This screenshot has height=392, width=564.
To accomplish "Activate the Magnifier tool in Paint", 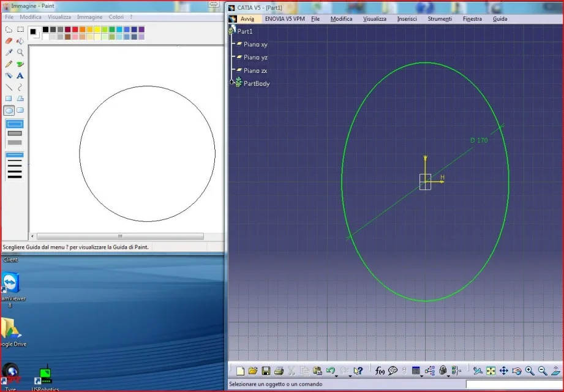I will click(20, 53).
